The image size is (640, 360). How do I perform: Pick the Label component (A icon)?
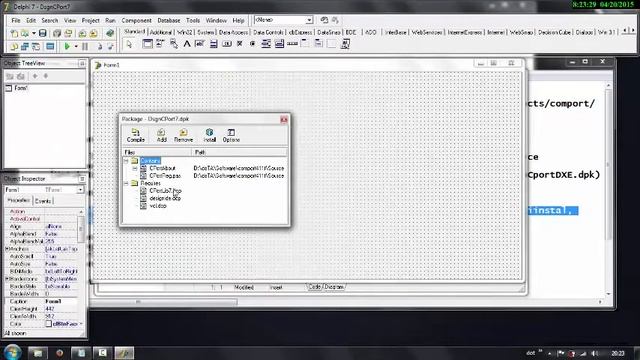point(187,44)
